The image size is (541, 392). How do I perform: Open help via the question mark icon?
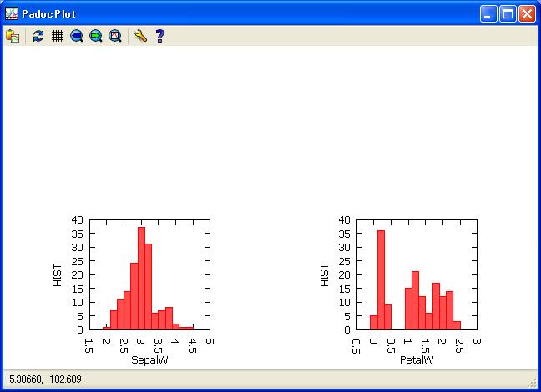point(160,36)
